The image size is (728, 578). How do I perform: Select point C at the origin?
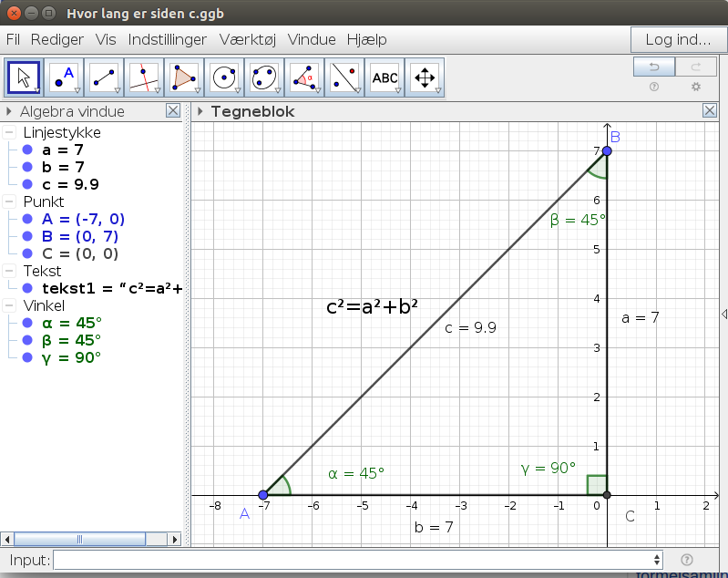coord(607,495)
